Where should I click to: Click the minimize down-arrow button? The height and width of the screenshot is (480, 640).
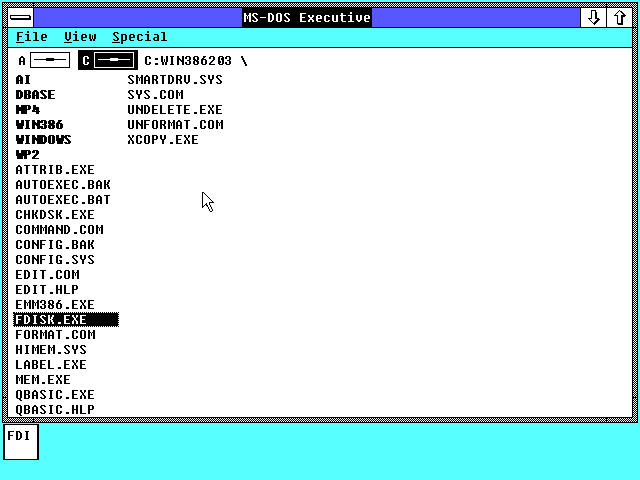tap(593, 18)
